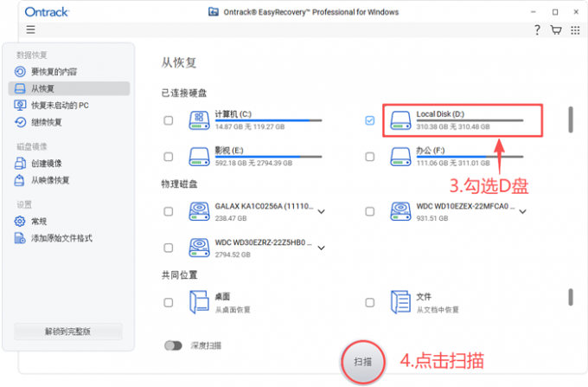
Task: Open the hamburger menu
Action: click(x=31, y=29)
